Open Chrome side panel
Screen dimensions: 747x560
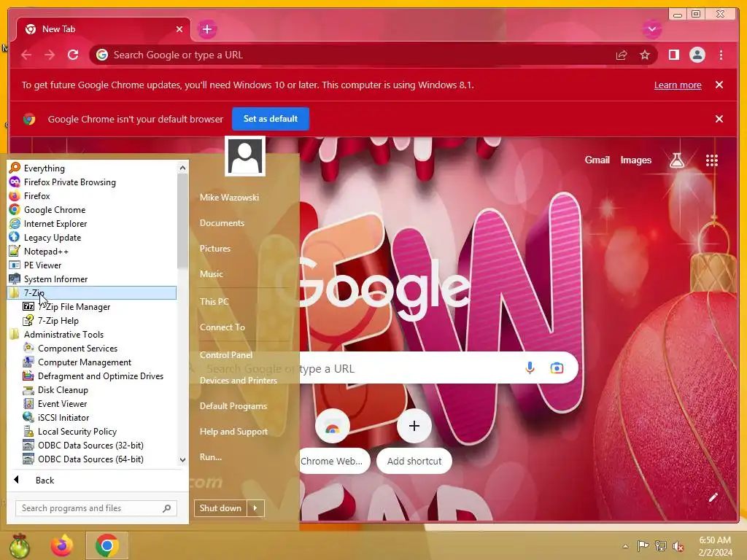click(673, 55)
